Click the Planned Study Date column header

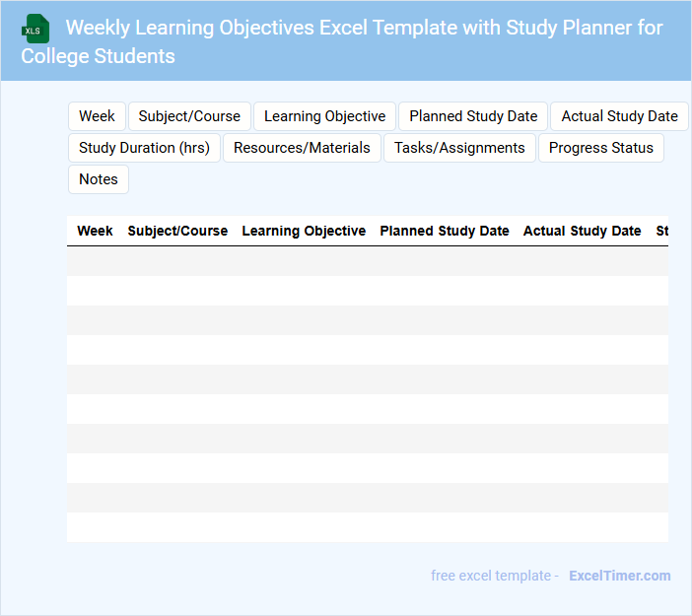pos(445,231)
